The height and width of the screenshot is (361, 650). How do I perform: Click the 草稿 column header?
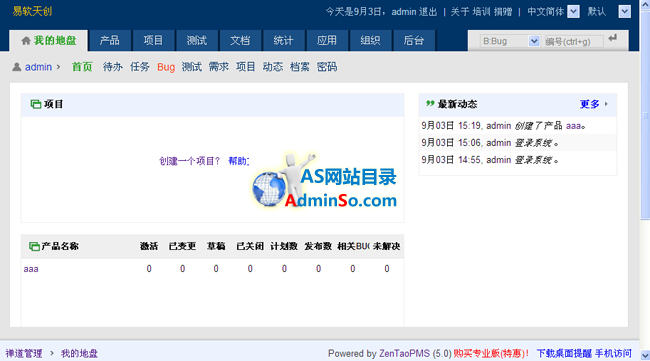tap(216, 246)
